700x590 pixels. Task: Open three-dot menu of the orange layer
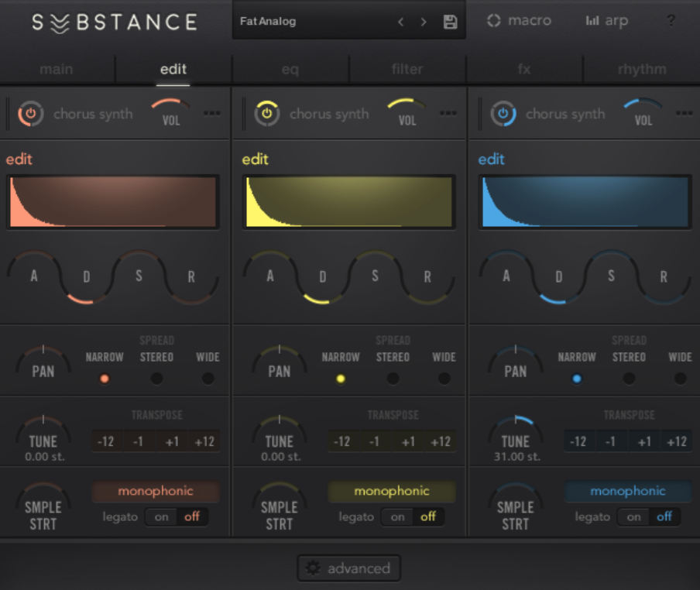click(211, 113)
